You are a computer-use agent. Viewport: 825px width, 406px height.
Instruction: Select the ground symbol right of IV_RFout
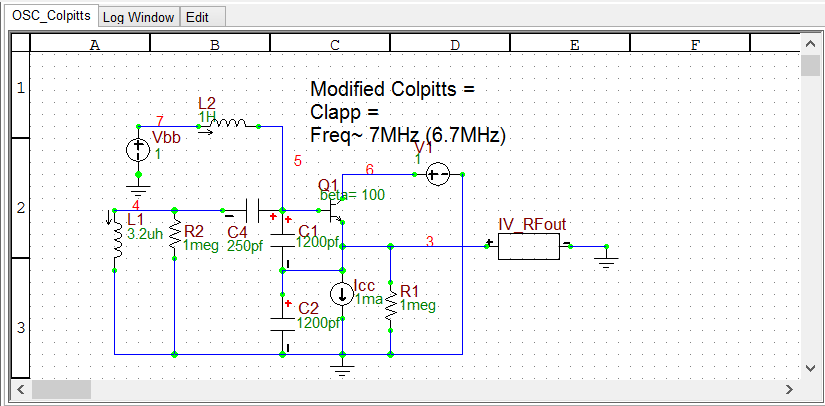point(606,261)
